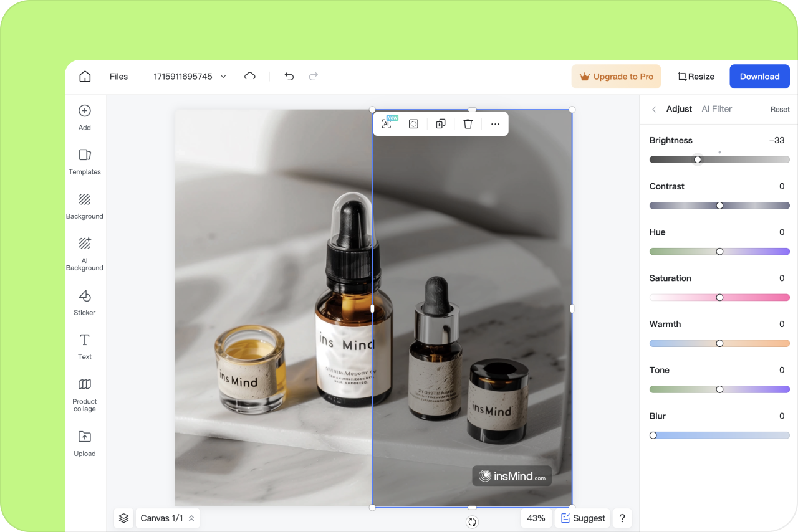Screen dimensions: 798x532
Task: Open the Resize tool
Action: (696, 77)
